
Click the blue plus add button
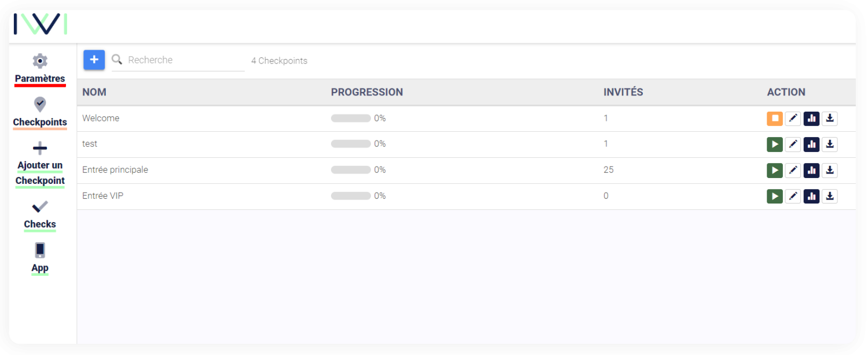(x=94, y=60)
